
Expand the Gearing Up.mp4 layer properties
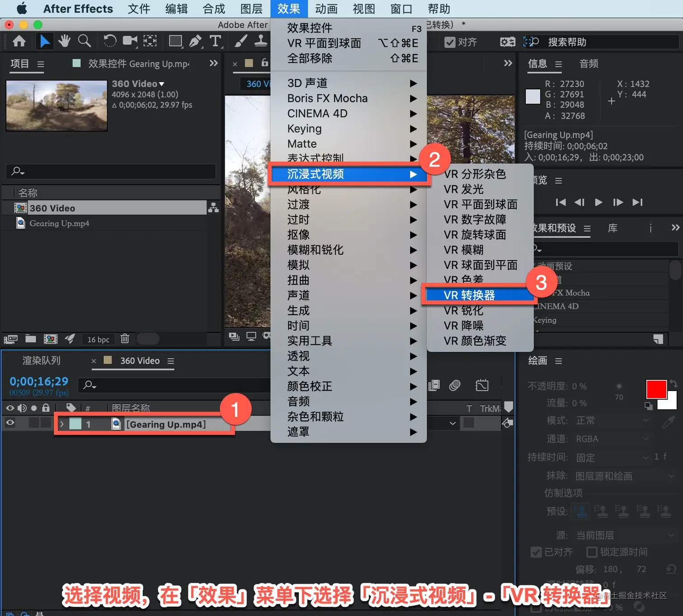(x=62, y=424)
